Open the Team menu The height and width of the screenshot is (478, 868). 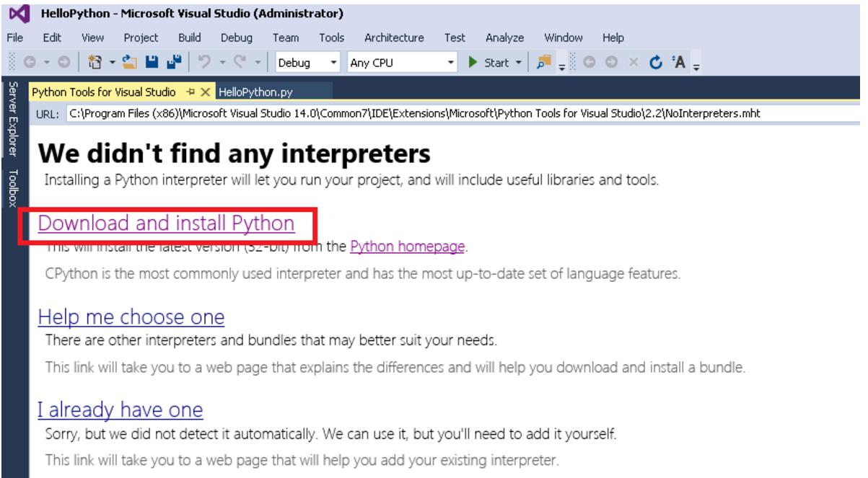[x=285, y=38]
